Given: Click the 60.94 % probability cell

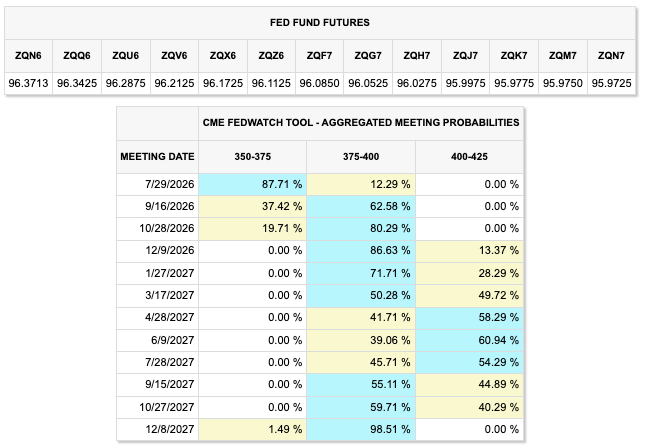Looking at the screenshot, I should (469, 340).
